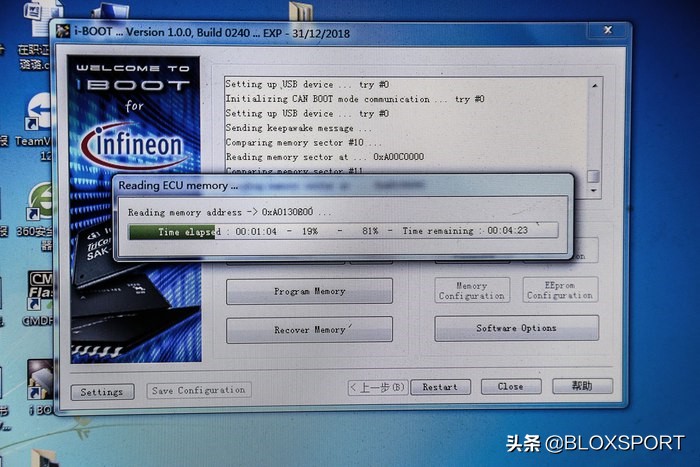Click the log scrollbar thumb
700x467 pixels.
tap(593, 176)
